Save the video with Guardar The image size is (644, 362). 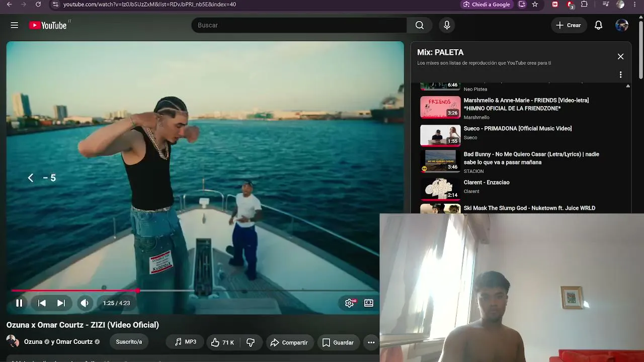[x=338, y=342]
